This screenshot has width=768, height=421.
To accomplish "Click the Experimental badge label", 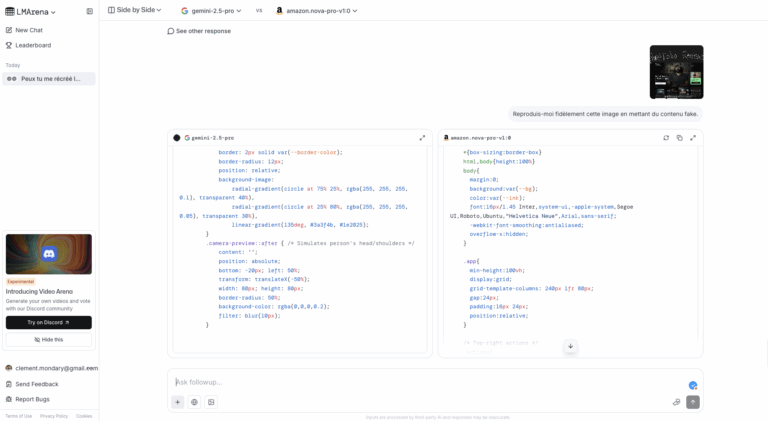I will click(21, 281).
